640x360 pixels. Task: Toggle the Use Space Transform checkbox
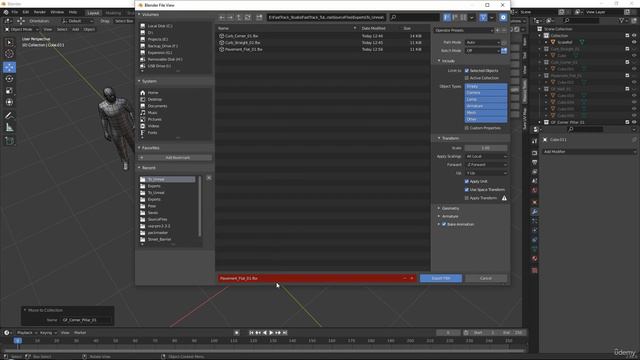click(467, 189)
